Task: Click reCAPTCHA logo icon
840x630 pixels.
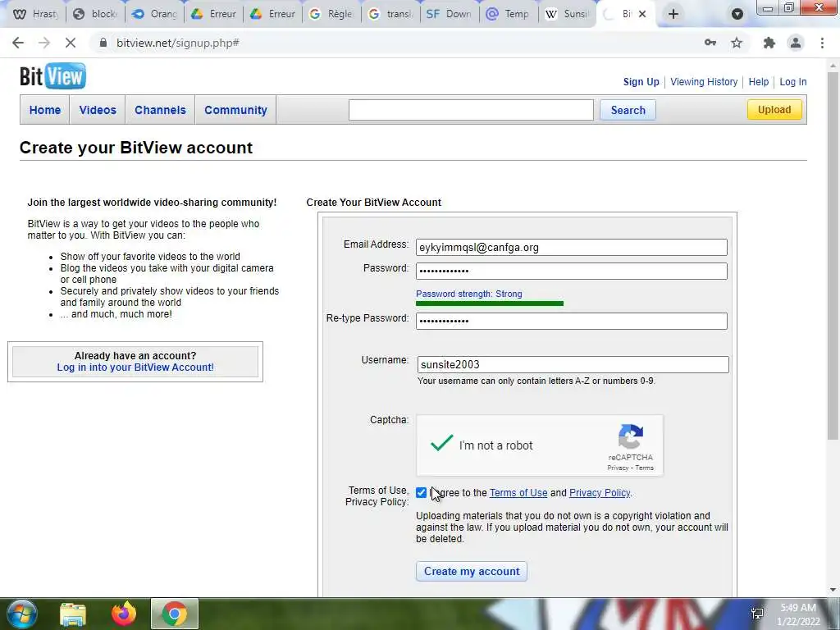Action: click(631, 436)
